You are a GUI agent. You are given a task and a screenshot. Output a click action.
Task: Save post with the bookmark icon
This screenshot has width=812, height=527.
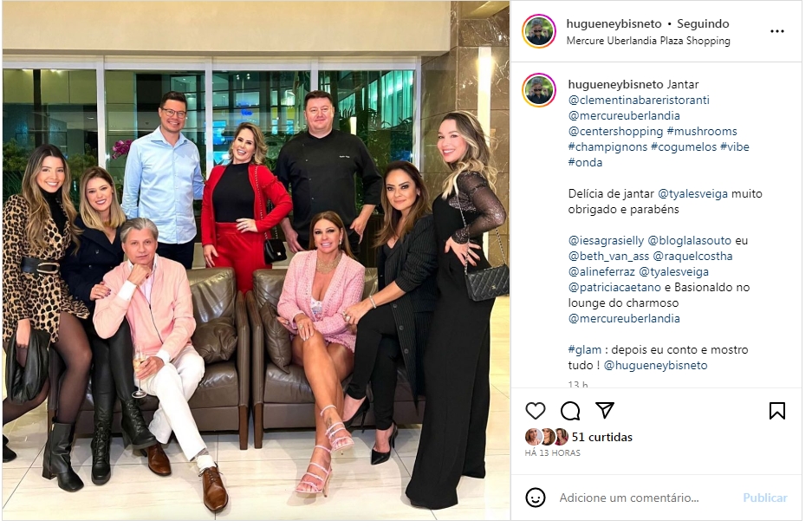tap(776, 411)
